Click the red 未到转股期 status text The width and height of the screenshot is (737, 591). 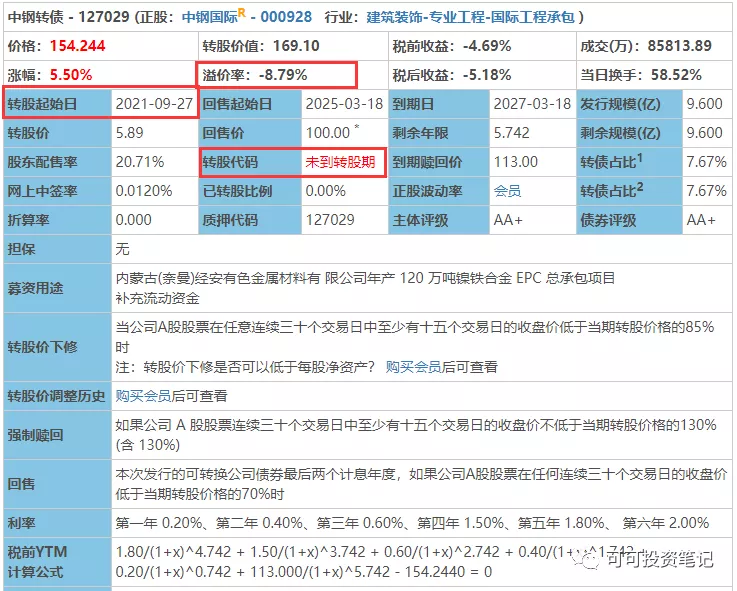pos(339,162)
